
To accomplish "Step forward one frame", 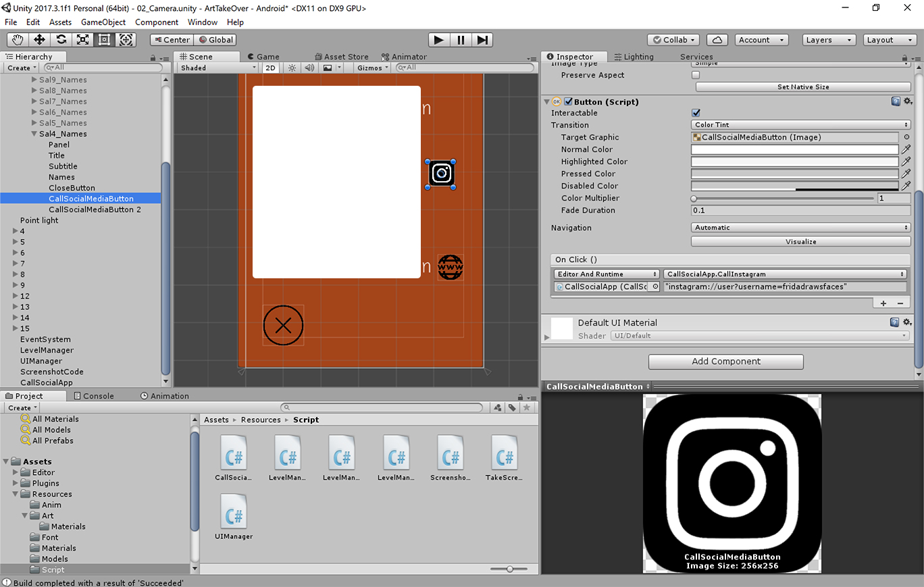I will click(x=482, y=40).
